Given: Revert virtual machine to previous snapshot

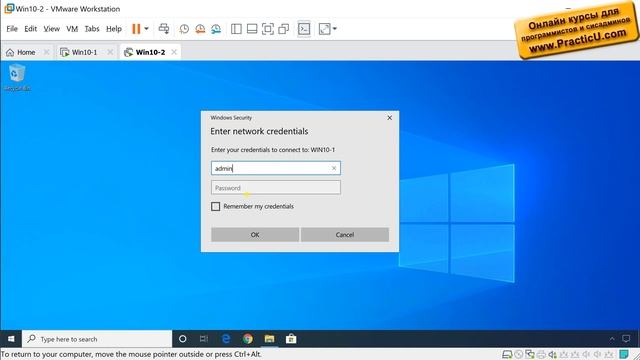Looking at the screenshot, I should pyautogui.click(x=200, y=29).
